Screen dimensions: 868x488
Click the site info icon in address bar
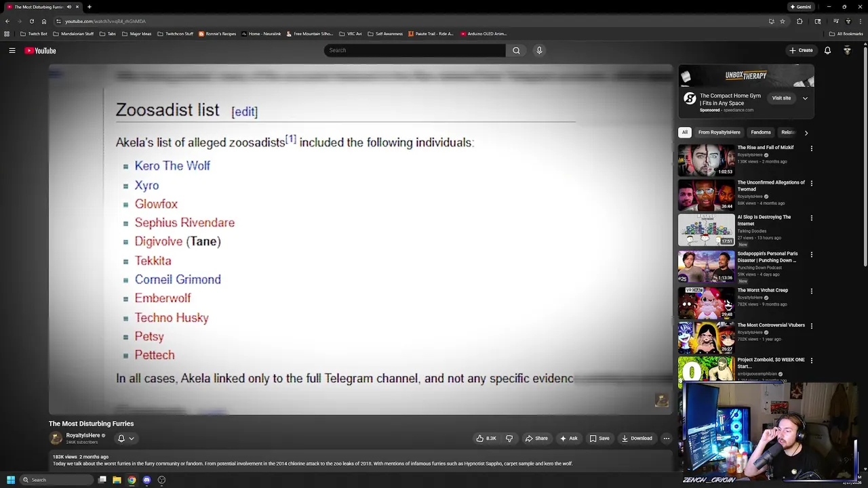click(58, 21)
